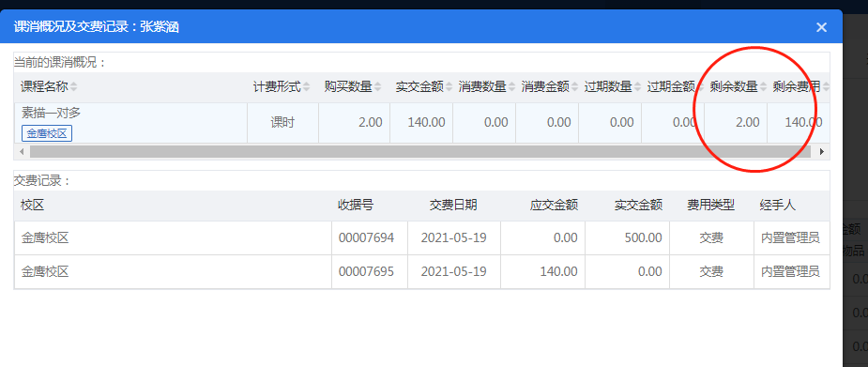
Task: Sort by 消费数量 column arrows
Action: click(511, 87)
